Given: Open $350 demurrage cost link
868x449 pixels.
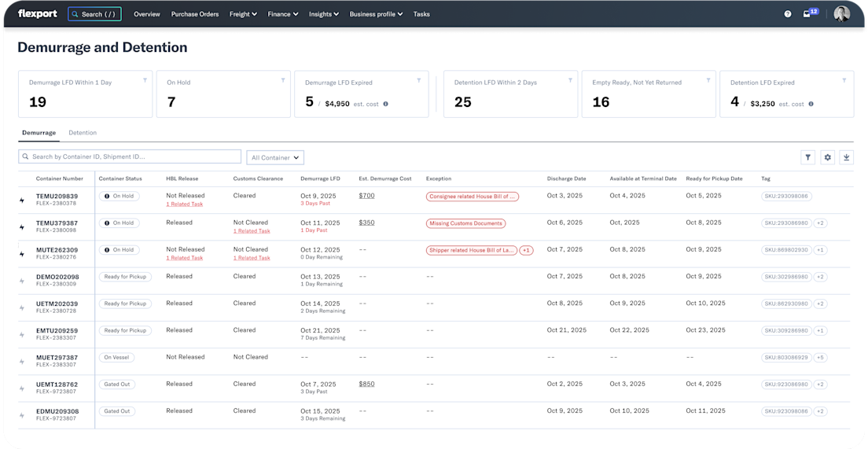Looking at the screenshot, I should point(366,223).
